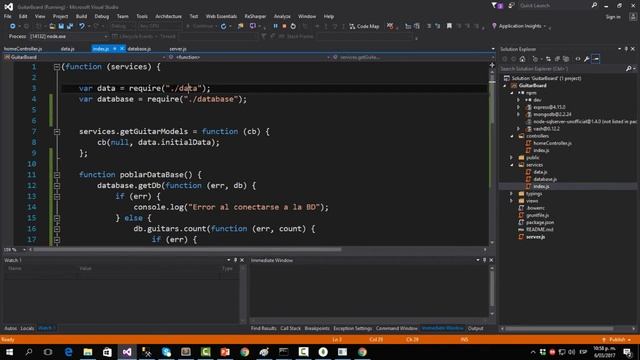Click Sync with Active Document icon

pos(548,59)
